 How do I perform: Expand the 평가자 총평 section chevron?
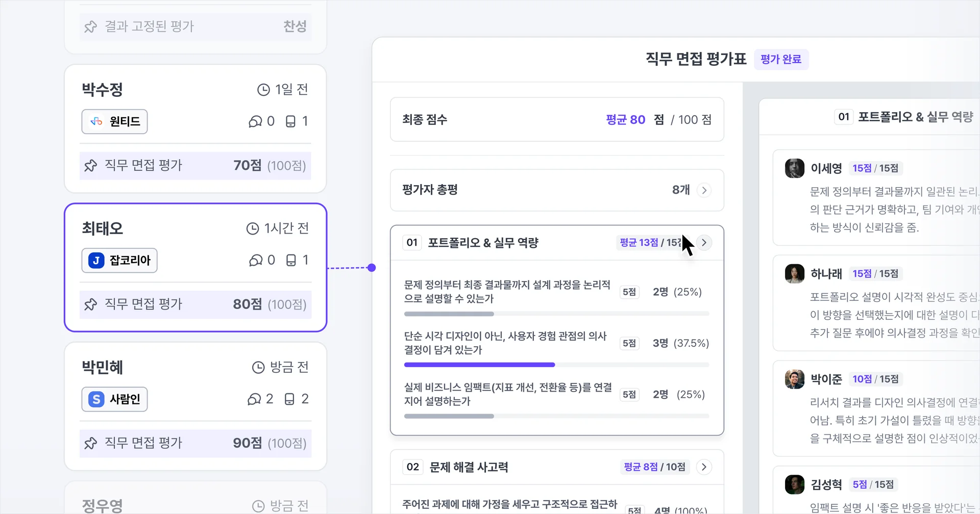(704, 190)
